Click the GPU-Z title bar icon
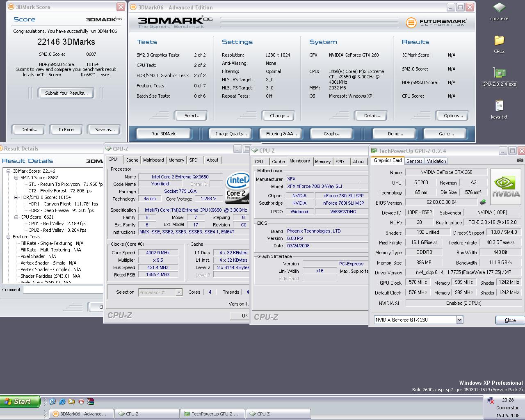Viewport: 525px width, 420px height. click(374, 151)
